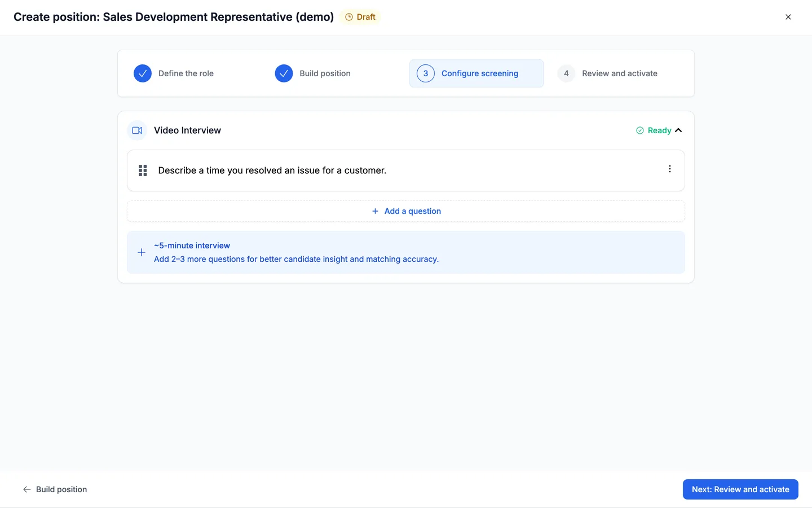Click the Add 2–3 more questions hint text
The width and height of the screenshot is (812, 508).
pos(296,259)
